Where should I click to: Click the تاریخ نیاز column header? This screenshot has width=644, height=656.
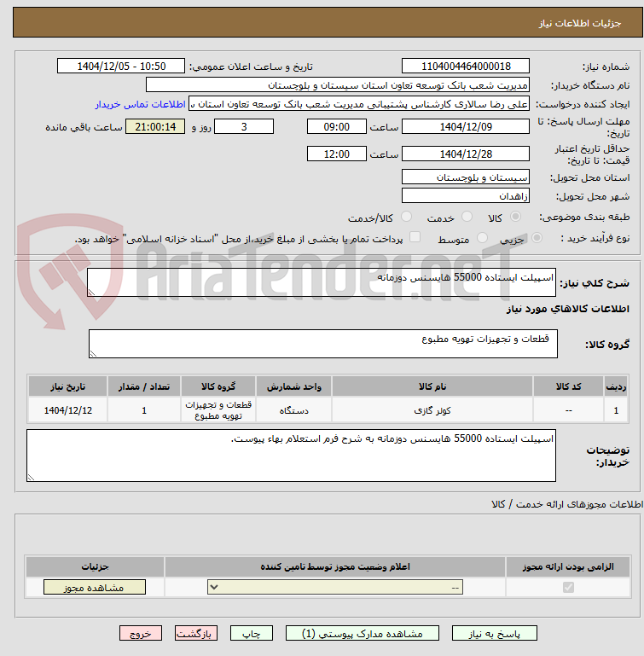(x=67, y=386)
